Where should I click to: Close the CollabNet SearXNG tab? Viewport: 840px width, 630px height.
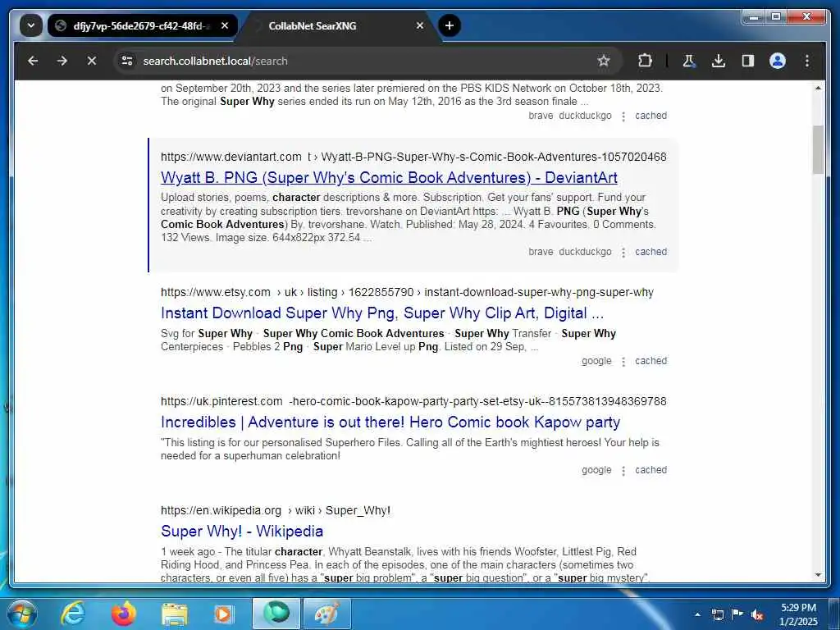pos(420,25)
